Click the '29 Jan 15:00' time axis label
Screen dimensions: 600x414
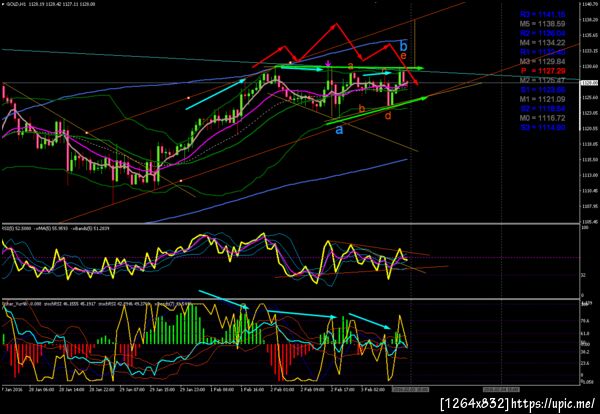coord(162,390)
